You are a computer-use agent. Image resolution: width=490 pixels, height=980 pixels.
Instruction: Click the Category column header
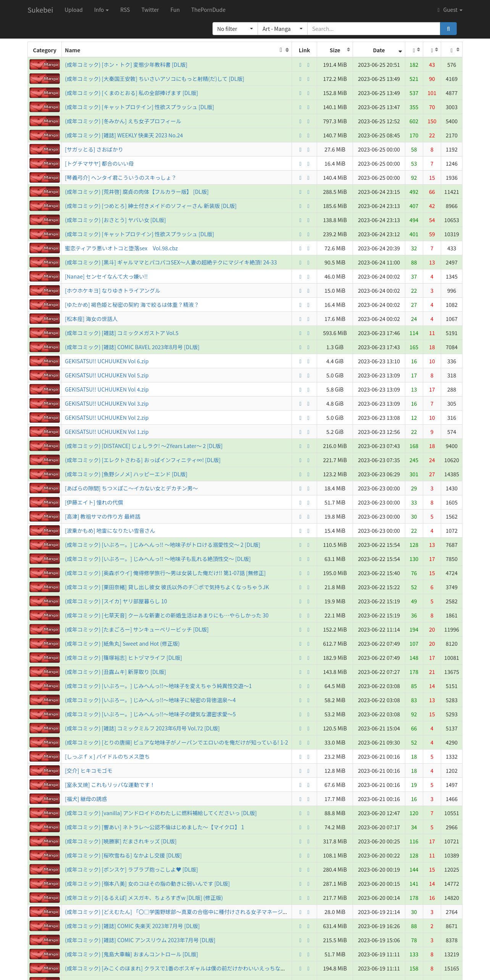(x=44, y=50)
